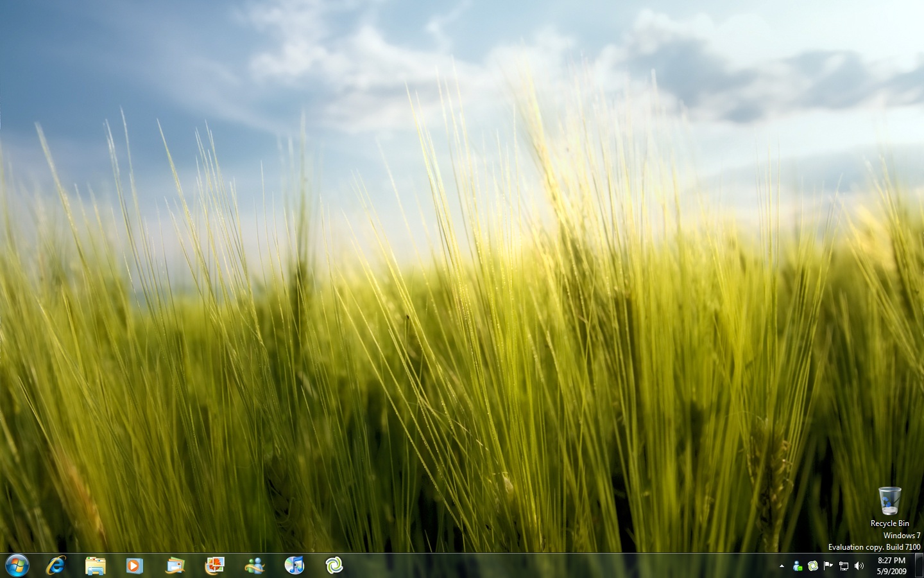Viewport: 924px width, 578px height.
Task: Expand the hidden system tray icons arrow
Action: coord(782,566)
